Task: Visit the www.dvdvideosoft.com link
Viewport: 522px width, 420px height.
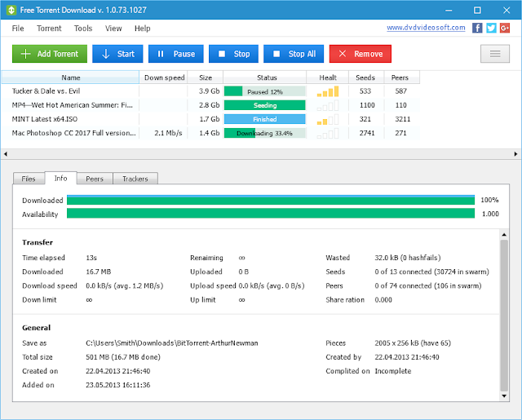Action: 426,27
